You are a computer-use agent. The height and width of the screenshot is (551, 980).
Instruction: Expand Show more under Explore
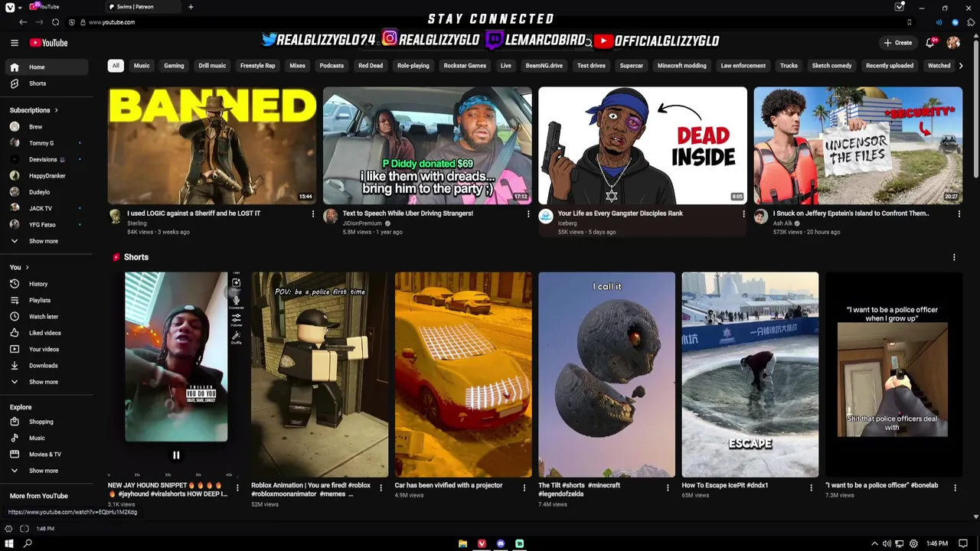pyautogui.click(x=47, y=471)
